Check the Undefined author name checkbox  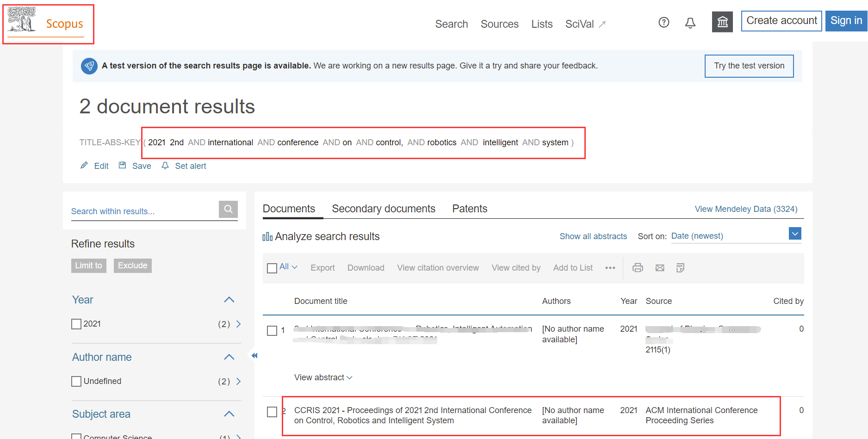pyautogui.click(x=76, y=381)
